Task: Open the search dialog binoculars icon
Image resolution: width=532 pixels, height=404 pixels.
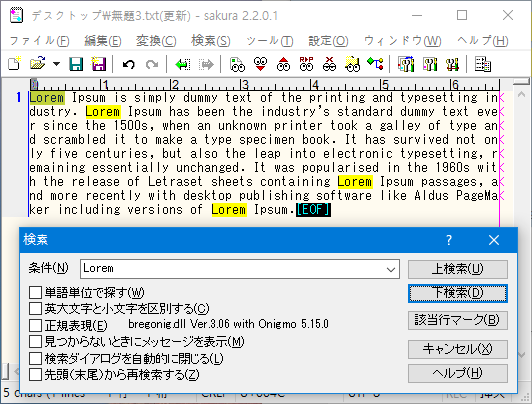Action: click(237, 64)
